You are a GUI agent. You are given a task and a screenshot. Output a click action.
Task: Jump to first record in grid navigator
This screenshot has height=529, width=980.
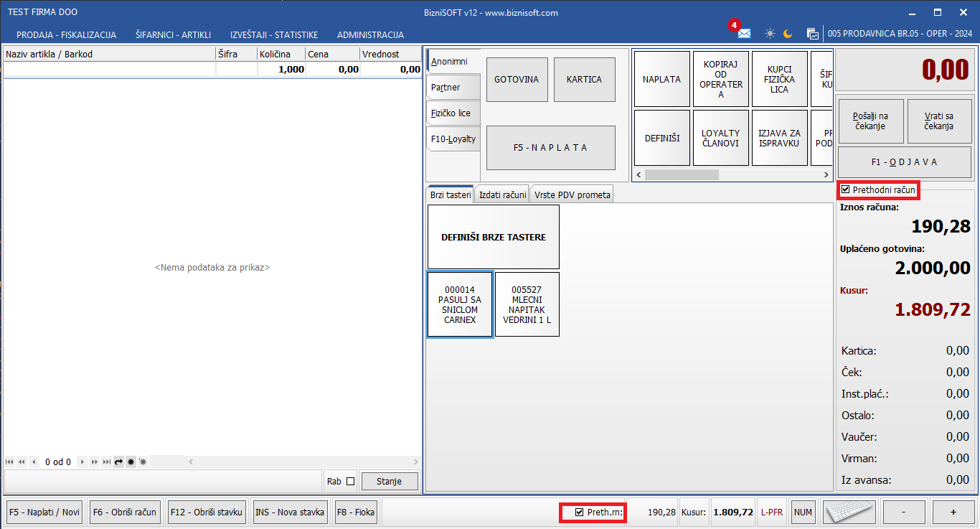[10, 462]
